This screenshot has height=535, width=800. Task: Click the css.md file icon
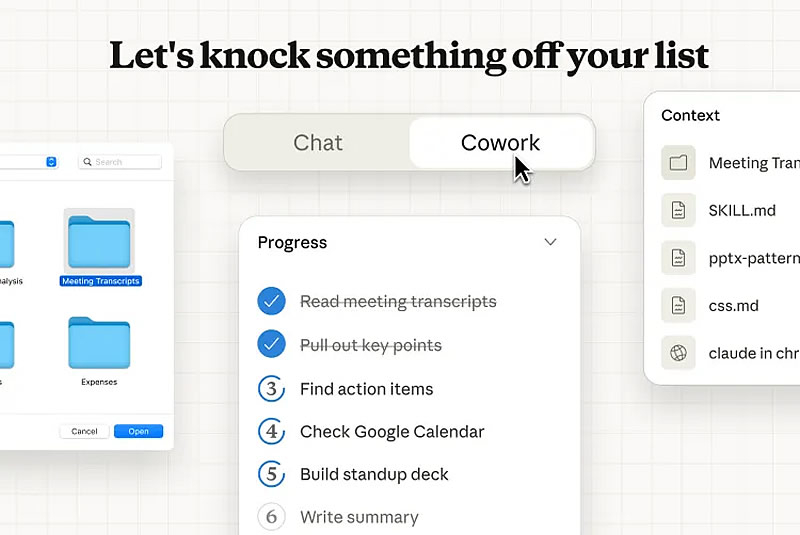pyautogui.click(x=678, y=305)
